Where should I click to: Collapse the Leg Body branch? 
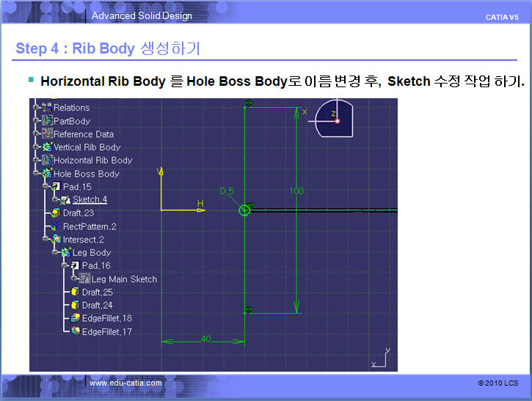click(x=54, y=253)
